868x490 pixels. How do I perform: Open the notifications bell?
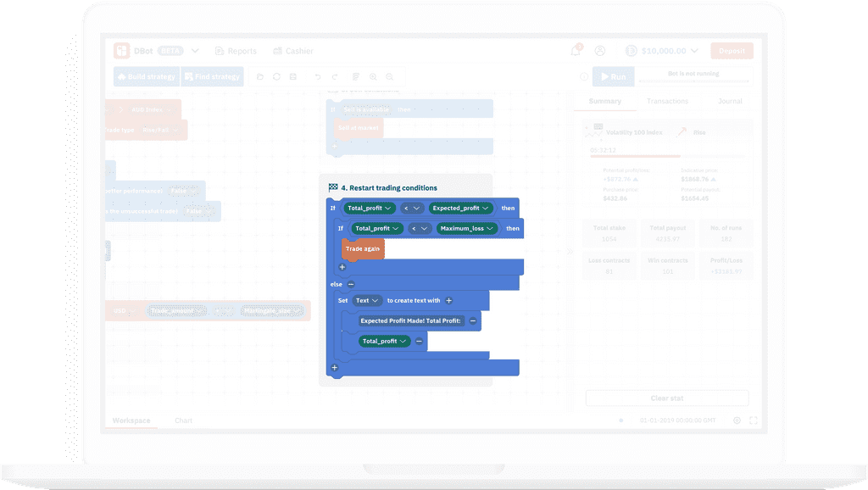tap(576, 51)
